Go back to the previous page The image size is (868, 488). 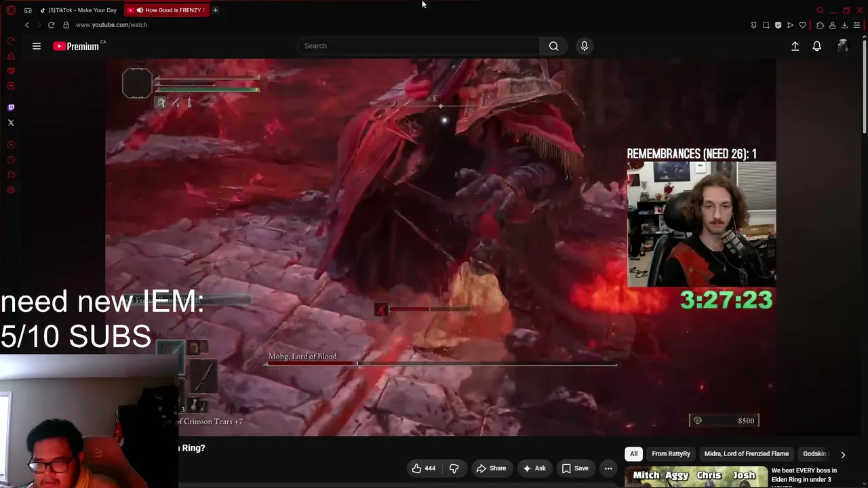point(27,25)
